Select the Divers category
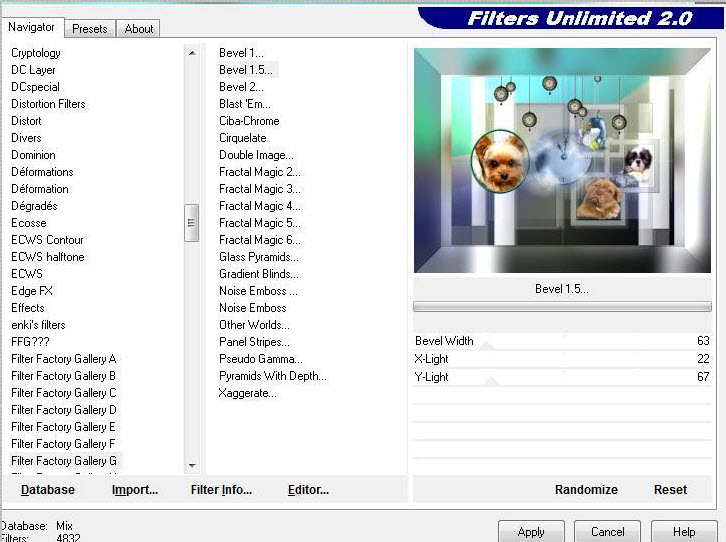726x542 pixels. click(x=26, y=138)
